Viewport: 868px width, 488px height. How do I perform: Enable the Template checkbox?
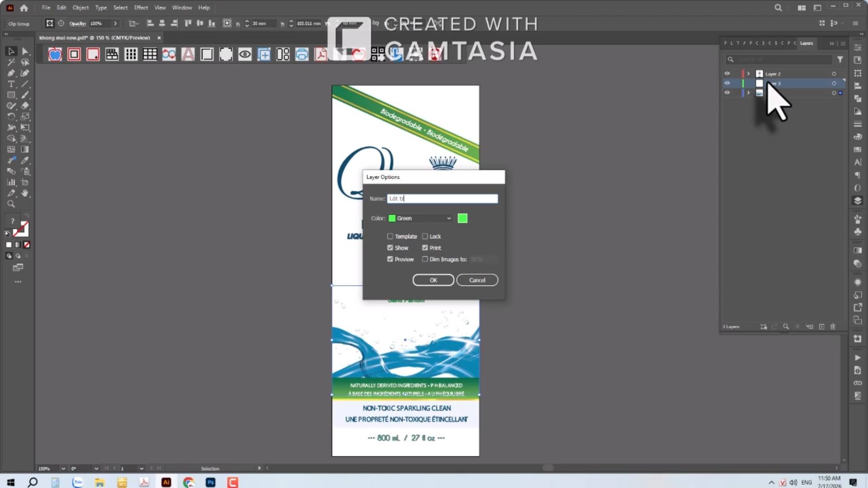coord(390,236)
